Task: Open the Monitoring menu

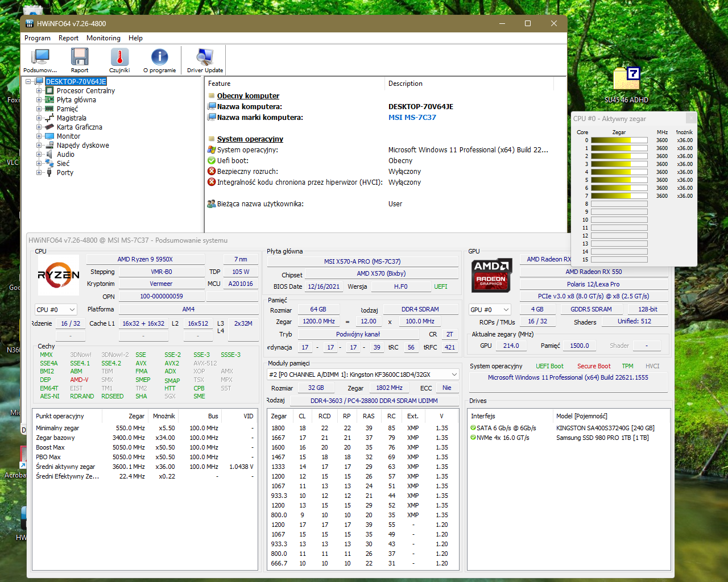Action: point(103,38)
